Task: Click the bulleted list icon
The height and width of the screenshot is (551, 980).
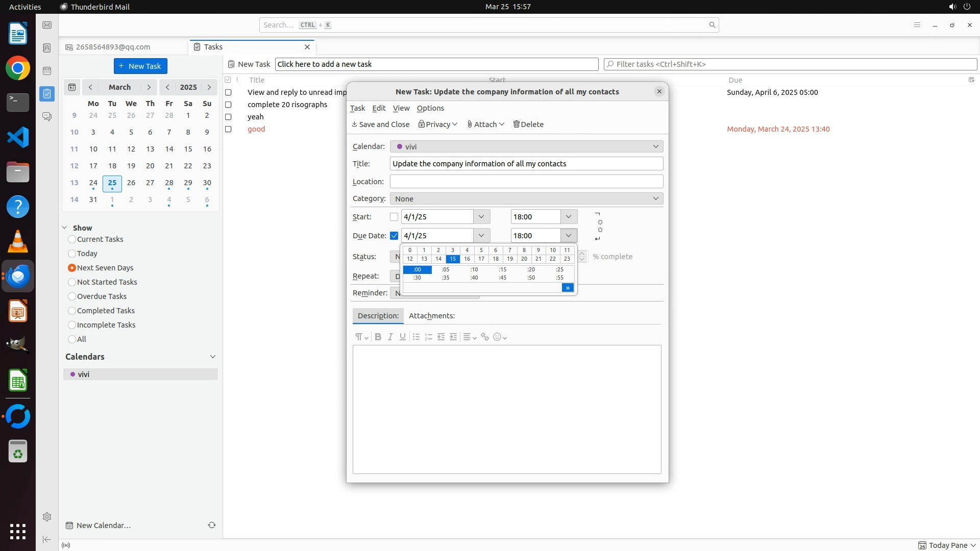Action: [416, 337]
